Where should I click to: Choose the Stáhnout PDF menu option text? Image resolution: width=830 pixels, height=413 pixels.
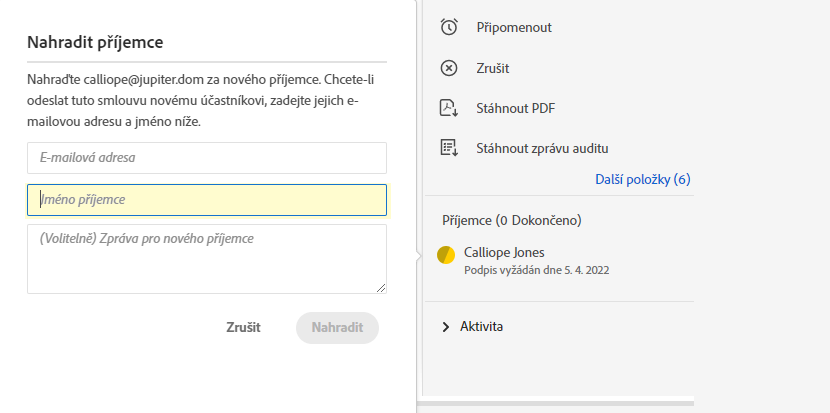(516, 108)
